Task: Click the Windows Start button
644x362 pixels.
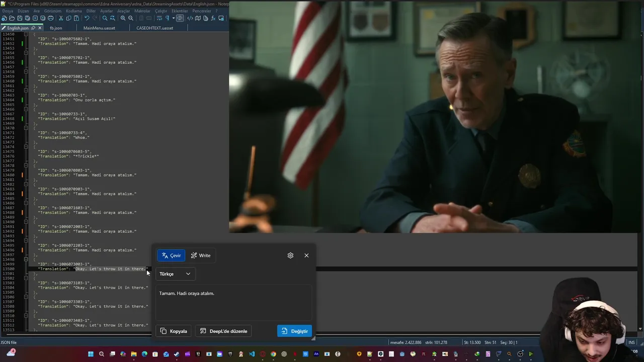Action: point(91,354)
